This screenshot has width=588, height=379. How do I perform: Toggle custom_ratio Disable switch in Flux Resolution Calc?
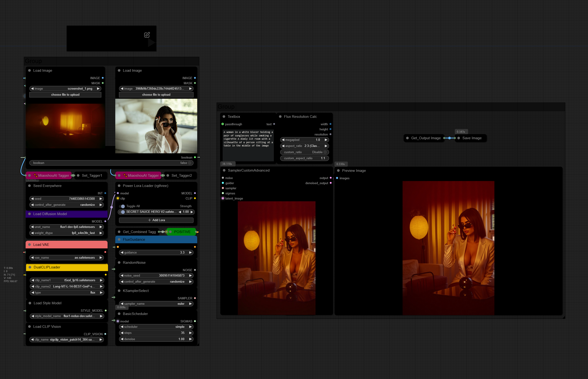[x=325, y=152]
